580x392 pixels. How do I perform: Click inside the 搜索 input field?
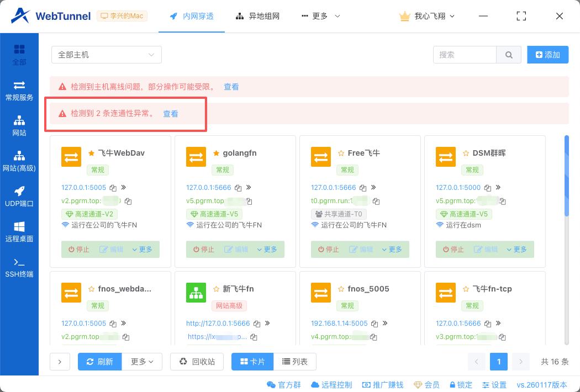464,55
